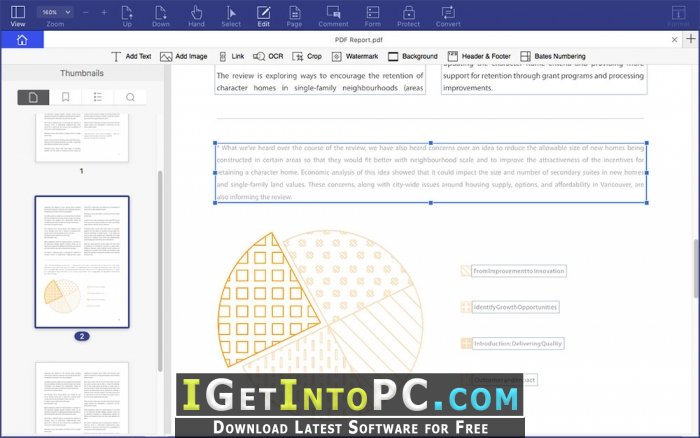This screenshot has width=700, height=438.
Task: Click the Thumbnails panel heading
Action: coord(82,73)
